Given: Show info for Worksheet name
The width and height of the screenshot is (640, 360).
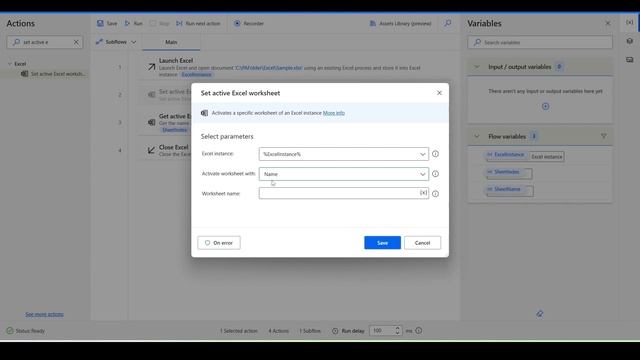Looking at the screenshot, I should (436, 193).
